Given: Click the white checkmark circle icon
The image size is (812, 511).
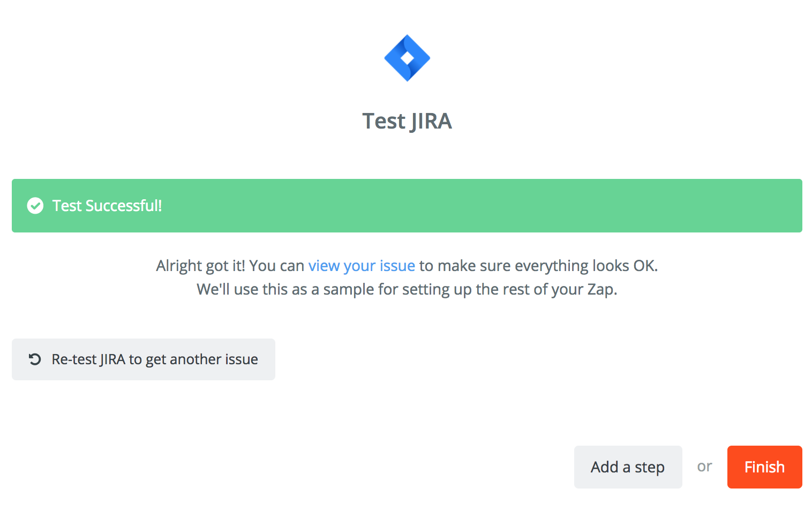Looking at the screenshot, I should (35, 206).
